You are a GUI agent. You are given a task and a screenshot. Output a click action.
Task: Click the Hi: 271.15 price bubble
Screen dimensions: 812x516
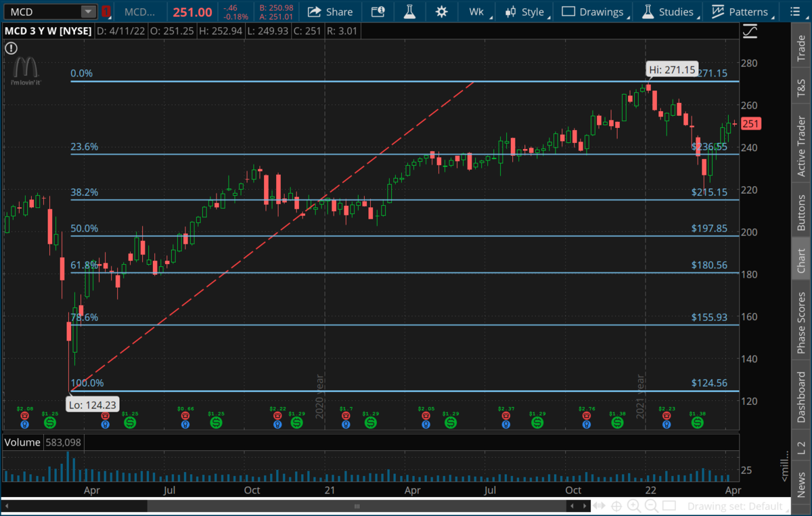click(x=671, y=70)
